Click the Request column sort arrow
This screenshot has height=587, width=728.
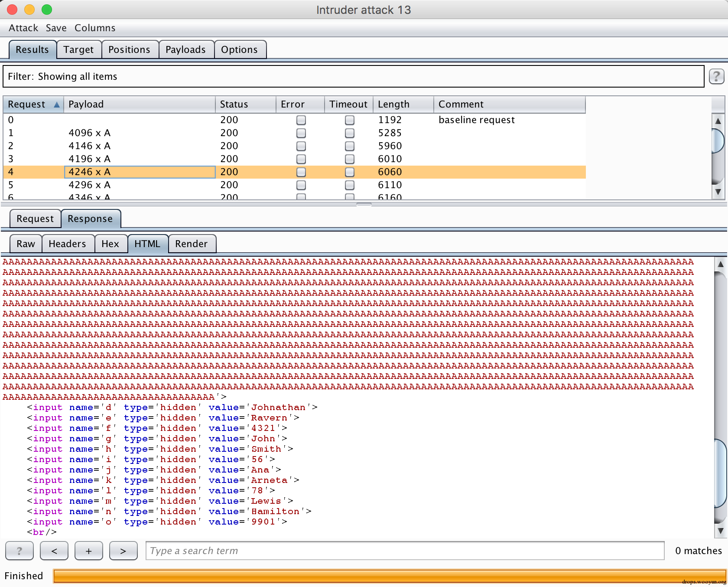57,104
